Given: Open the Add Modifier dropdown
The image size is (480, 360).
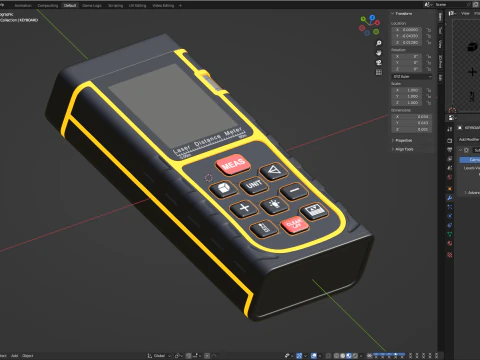Looking at the screenshot, I should 469,139.
